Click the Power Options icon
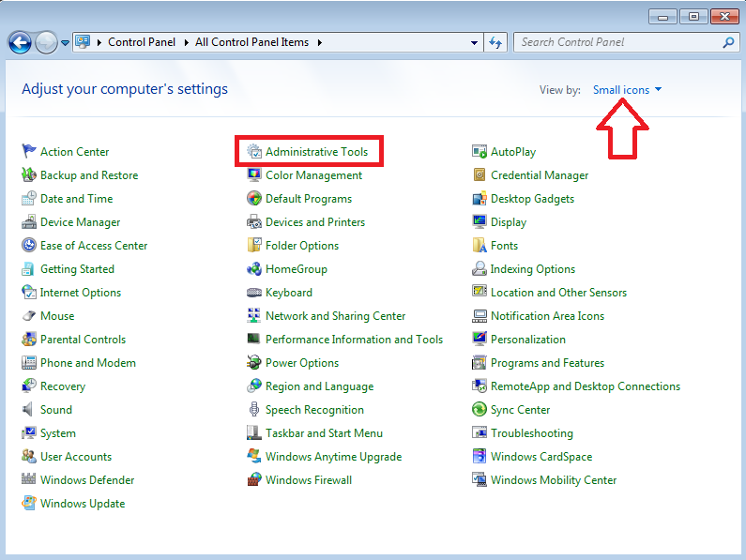746x560 pixels. [254, 362]
